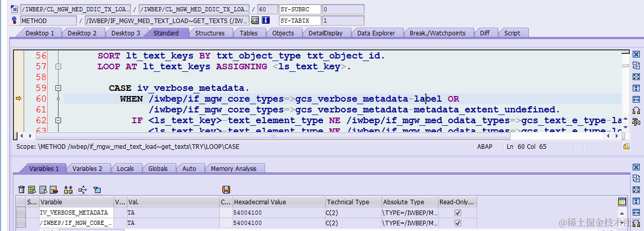Image resolution: width=644 pixels, height=231 pixels.
Task: Collapse the CASE block at line 59
Action: 58,88
